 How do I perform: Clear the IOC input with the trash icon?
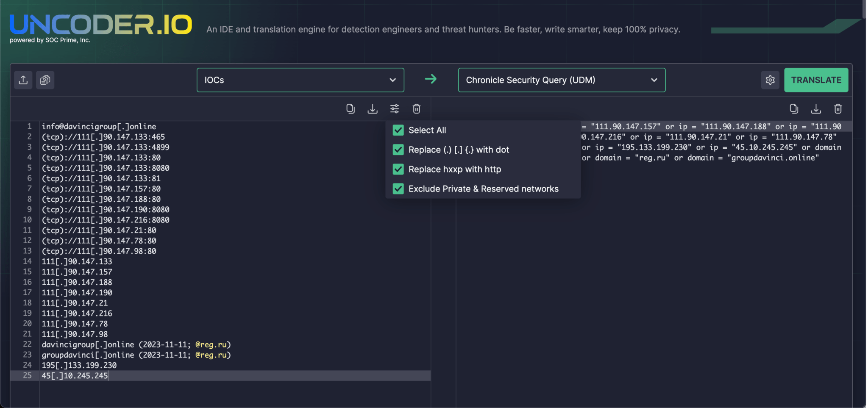(x=416, y=109)
